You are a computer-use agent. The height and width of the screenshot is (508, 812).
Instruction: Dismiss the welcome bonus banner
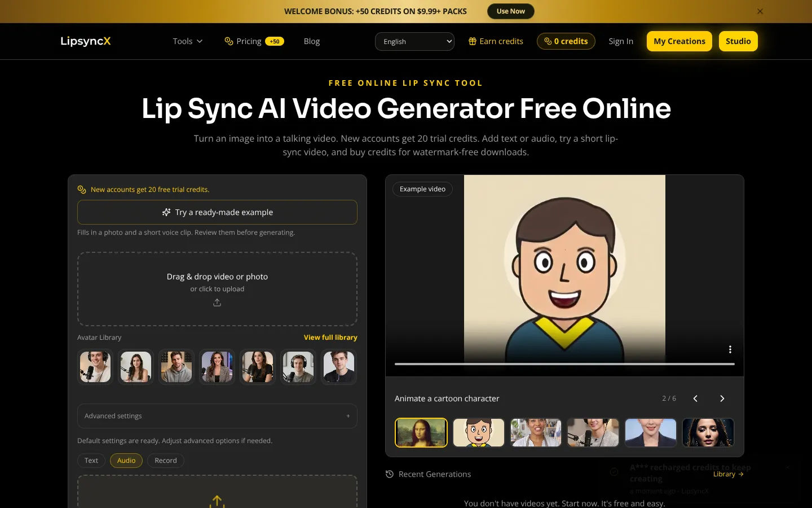(760, 11)
